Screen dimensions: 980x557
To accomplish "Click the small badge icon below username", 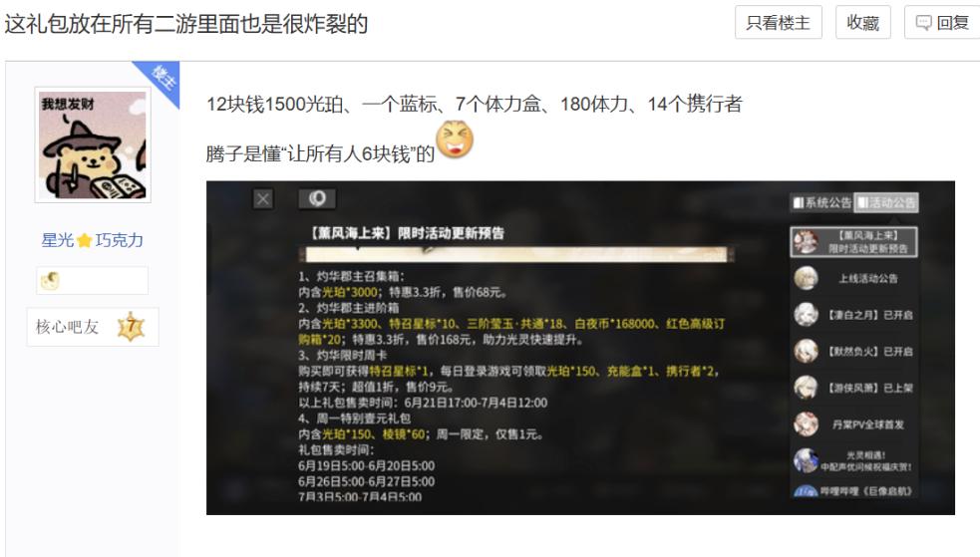I will click(50, 280).
